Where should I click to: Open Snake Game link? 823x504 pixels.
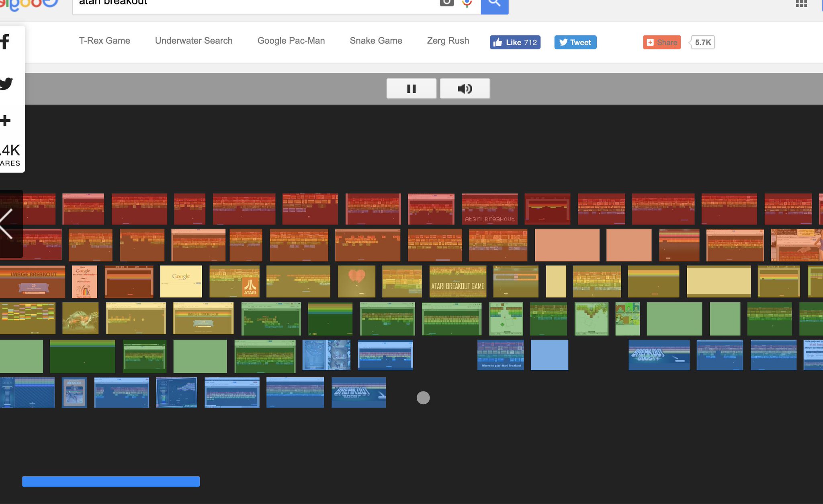pyautogui.click(x=376, y=41)
